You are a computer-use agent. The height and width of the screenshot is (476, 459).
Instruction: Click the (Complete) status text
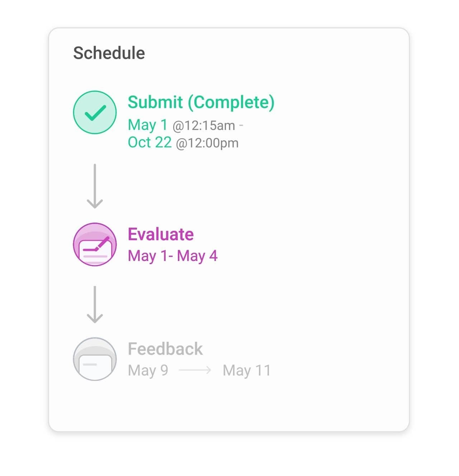tap(231, 102)
